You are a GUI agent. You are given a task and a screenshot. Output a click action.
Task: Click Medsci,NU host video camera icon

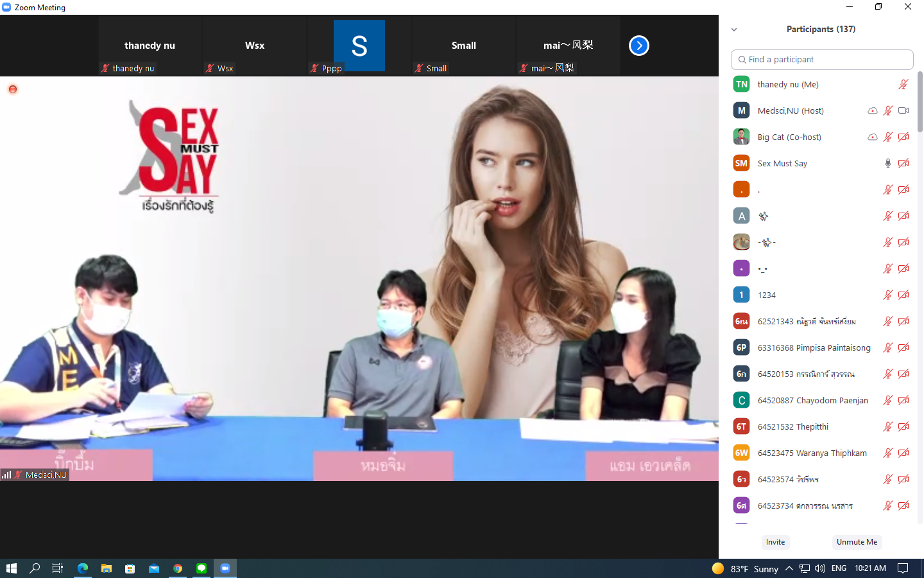tap(903, 110)
